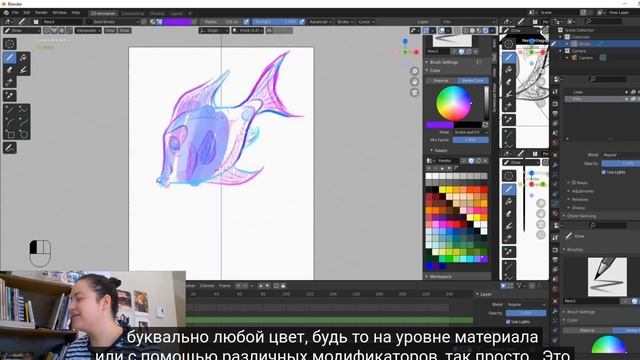Collapse the Brush Settings panel in sidebar
The height and width of the screenshot is (360, 640).
[443, 62]
